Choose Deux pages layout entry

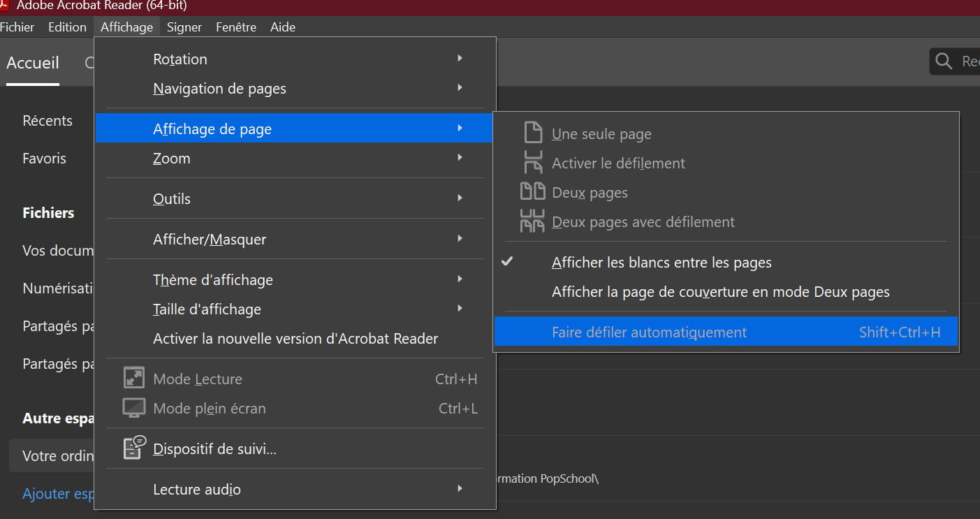(726, 193)
